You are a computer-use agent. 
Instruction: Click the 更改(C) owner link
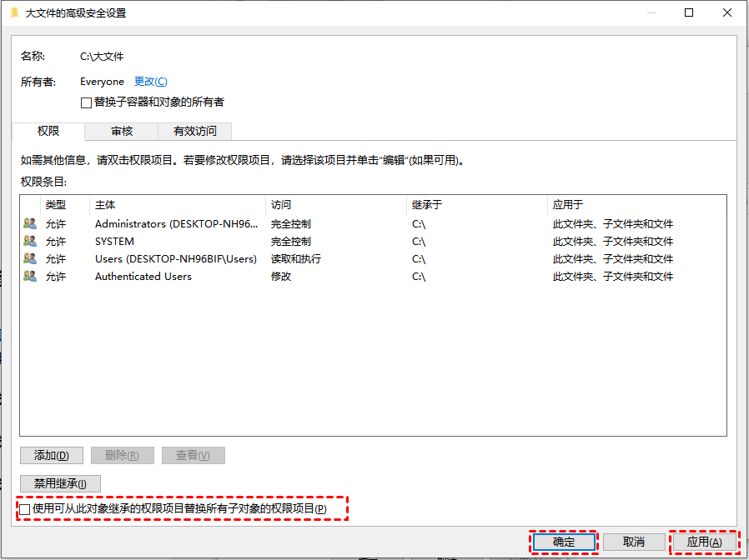tap(150, 81)
